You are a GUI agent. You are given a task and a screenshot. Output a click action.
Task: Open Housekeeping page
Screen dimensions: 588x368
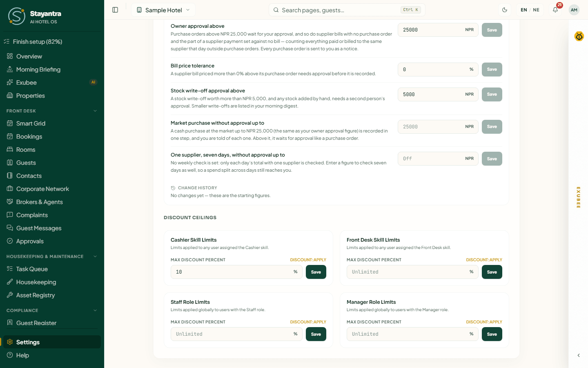[x=52, y=282]
